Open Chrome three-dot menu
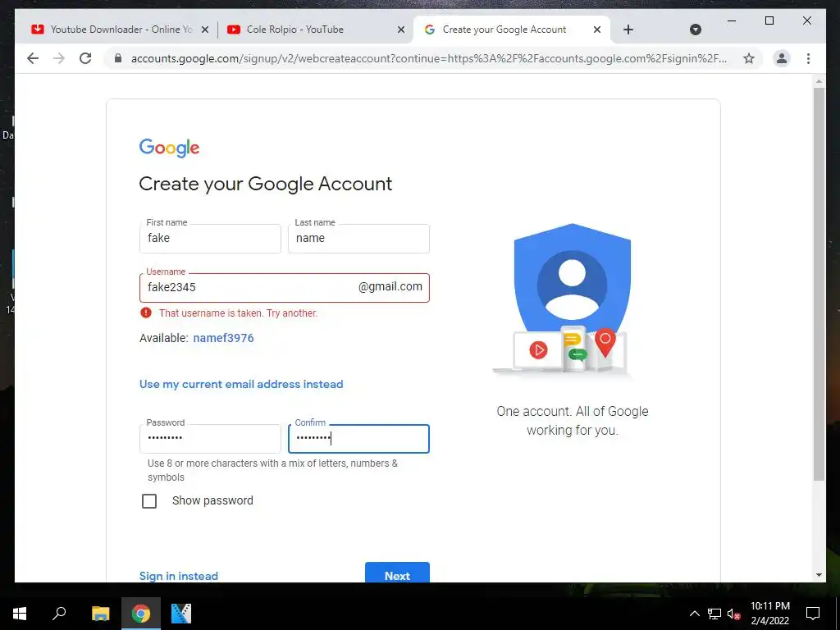840x630 pixels. click(808, 58)
